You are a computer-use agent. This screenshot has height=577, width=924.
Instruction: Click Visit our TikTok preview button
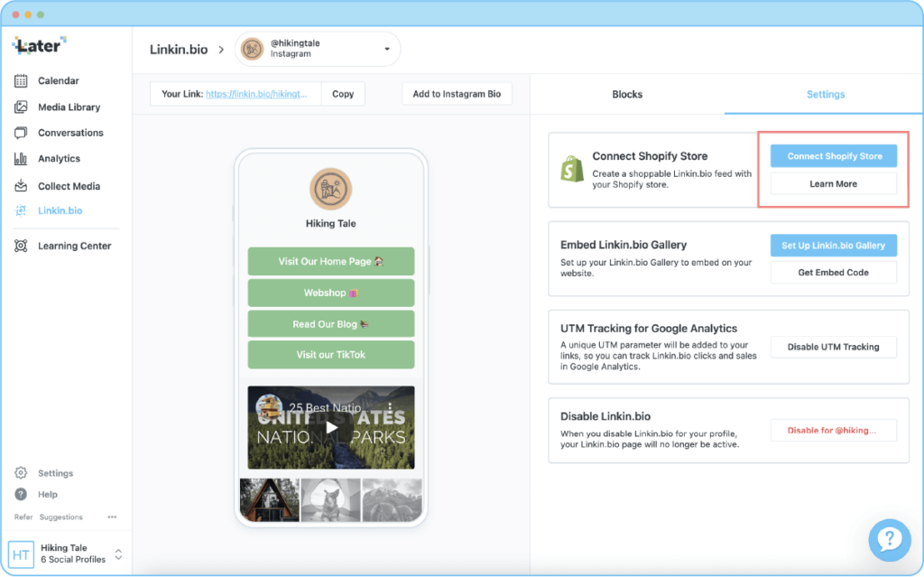tap(331, 355)
